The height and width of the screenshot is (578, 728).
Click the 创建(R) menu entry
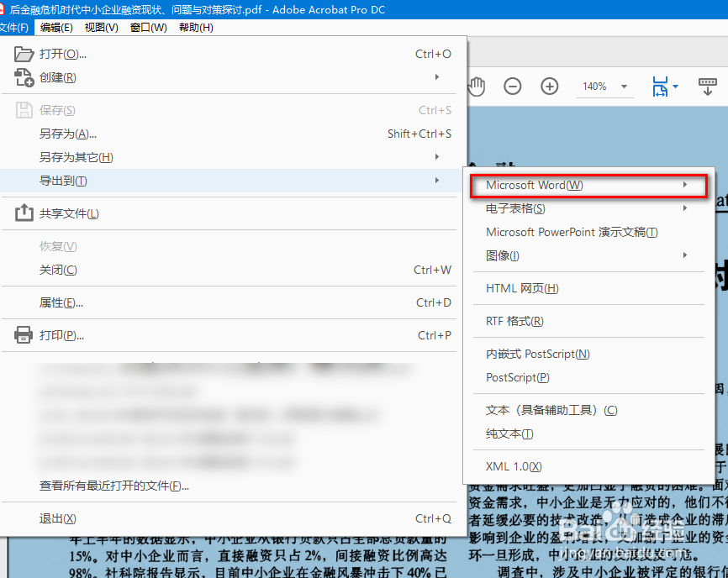(232, 77)
